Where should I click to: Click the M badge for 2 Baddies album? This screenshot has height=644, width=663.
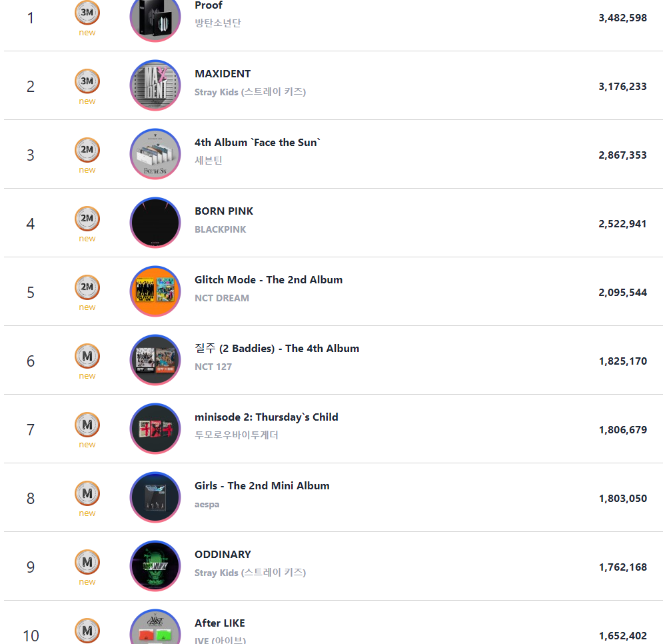[87, 356]
